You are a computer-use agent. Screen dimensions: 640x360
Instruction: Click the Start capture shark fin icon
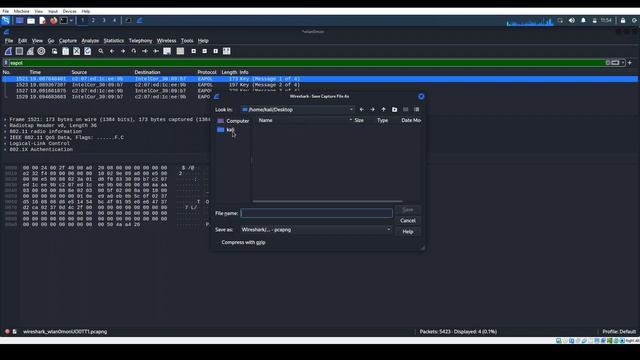(8, 51)
